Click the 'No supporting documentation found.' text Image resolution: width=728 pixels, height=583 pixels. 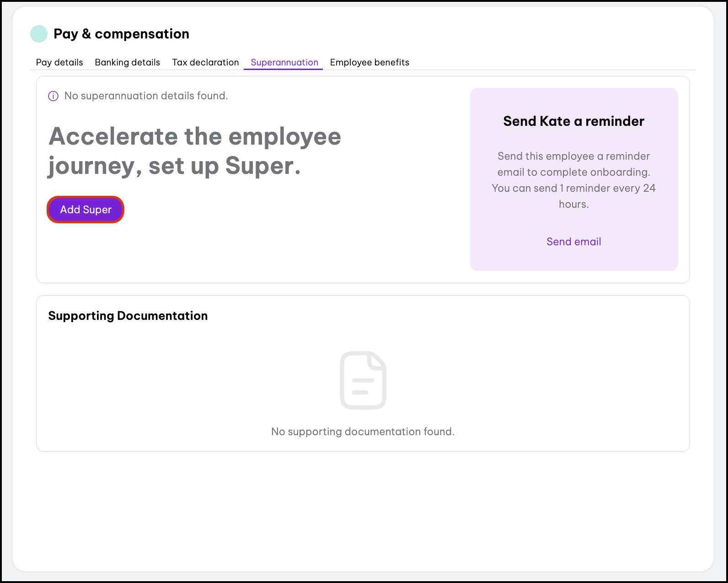tap(363, 432)
